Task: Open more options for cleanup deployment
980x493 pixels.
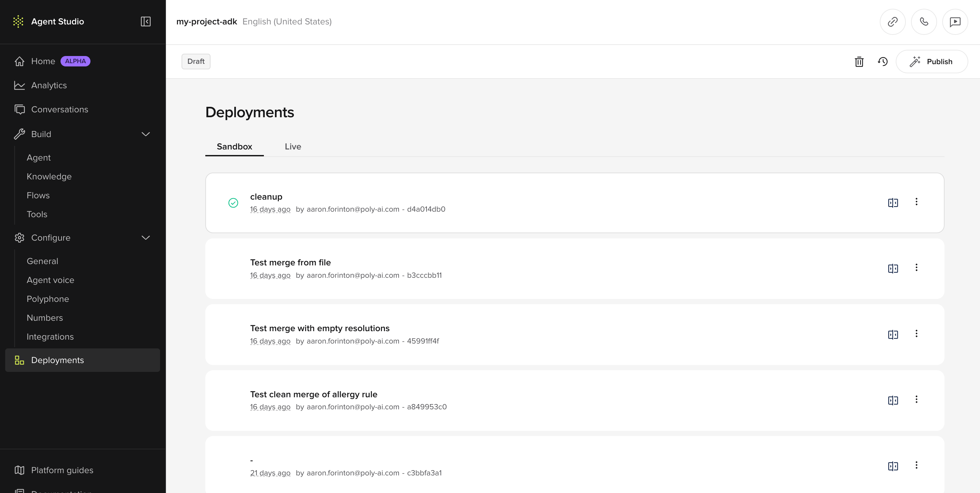Action: [917, 202]
